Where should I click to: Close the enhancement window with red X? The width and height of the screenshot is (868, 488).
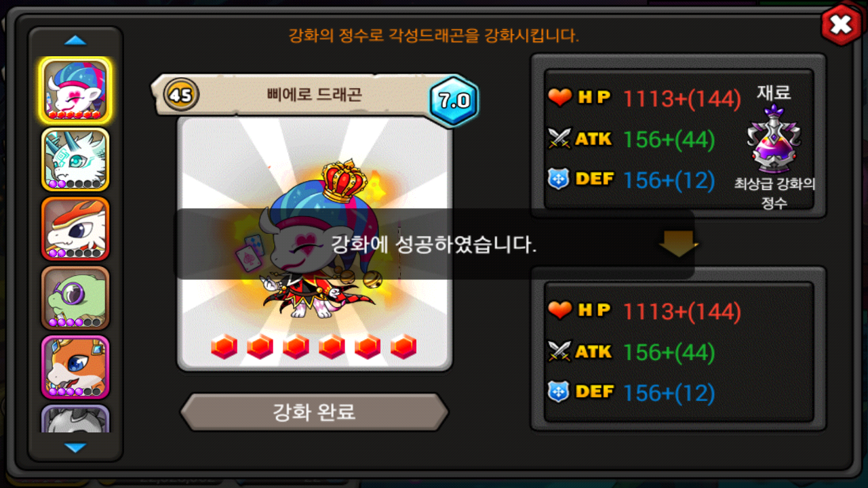click(x=841, y=25)
